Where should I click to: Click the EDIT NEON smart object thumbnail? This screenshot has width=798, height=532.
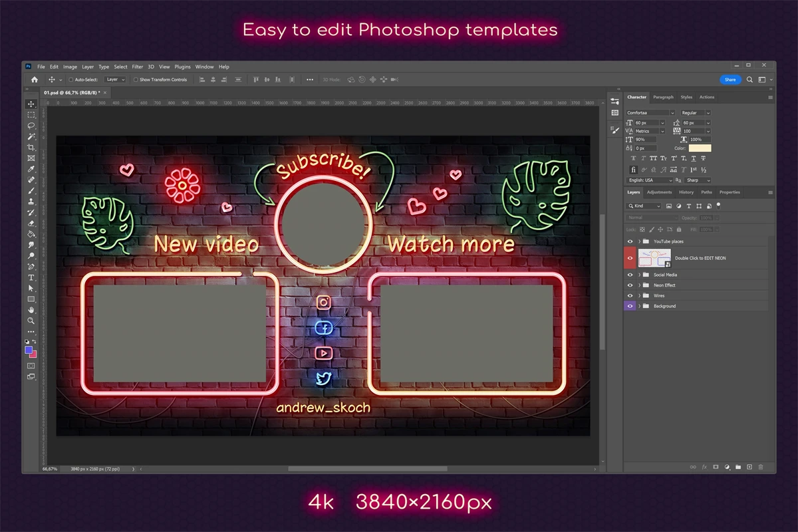pos(654,258)
